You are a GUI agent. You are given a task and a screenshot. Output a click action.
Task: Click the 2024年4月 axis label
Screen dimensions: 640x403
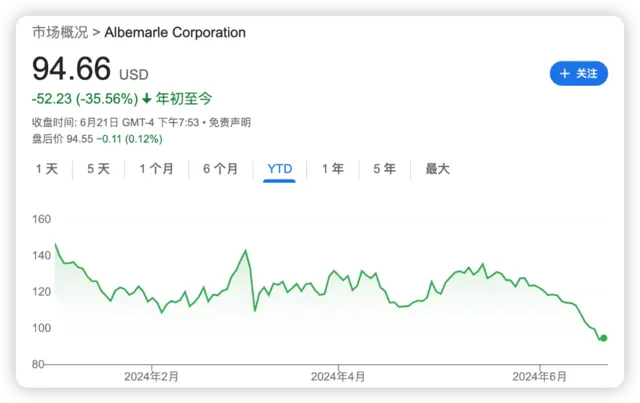coord(338,377)
